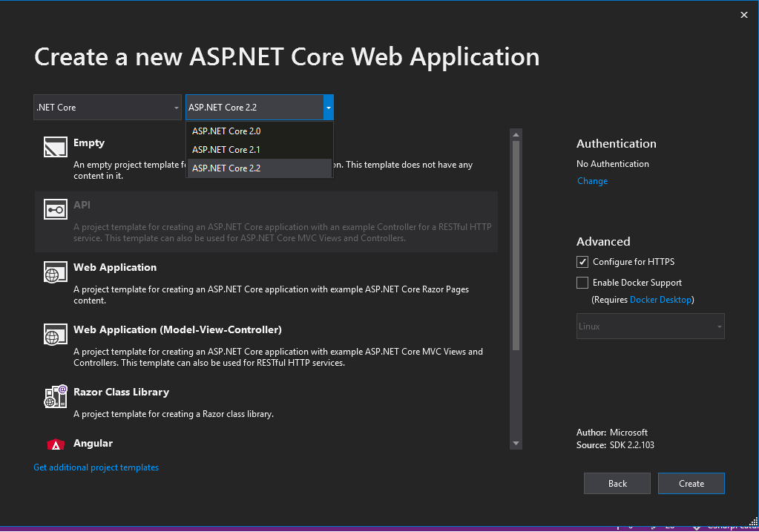Choose the Web Application globe icon

pos(56,272)
